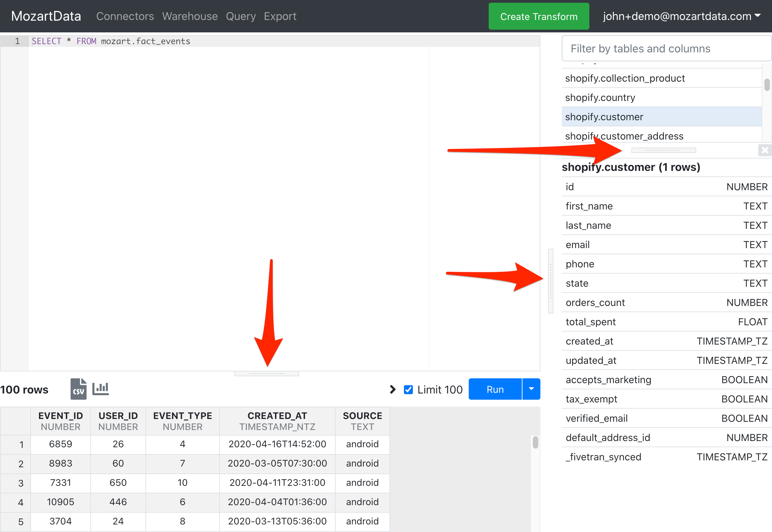The height and width of the screenshot is (532, 772).
Task: Click the chevron next to Limit 100
Action: (393, 389)
